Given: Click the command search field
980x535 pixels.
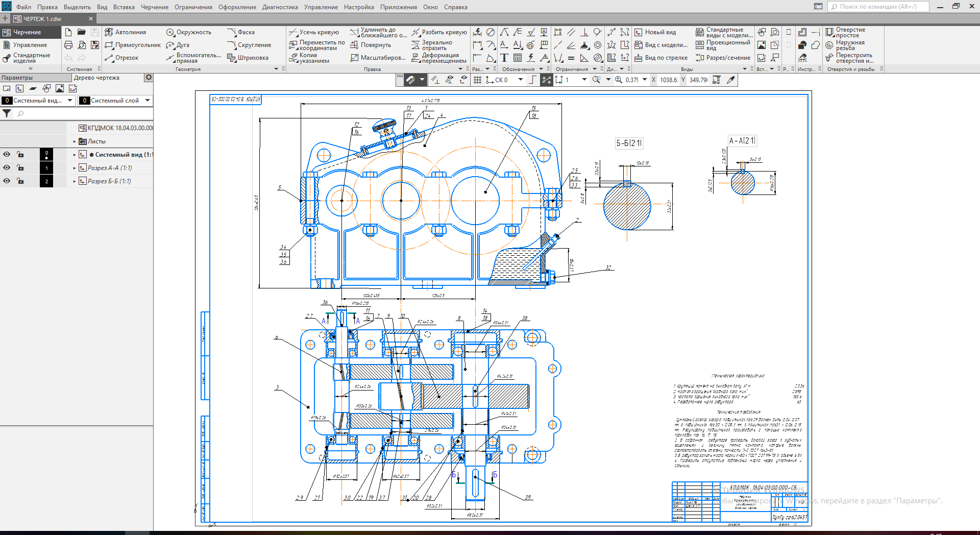Looking at the screenshot, I should 878,7.
